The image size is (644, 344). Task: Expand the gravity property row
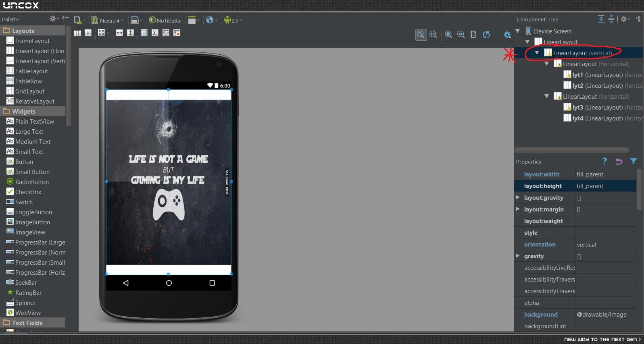coord(518,256)
